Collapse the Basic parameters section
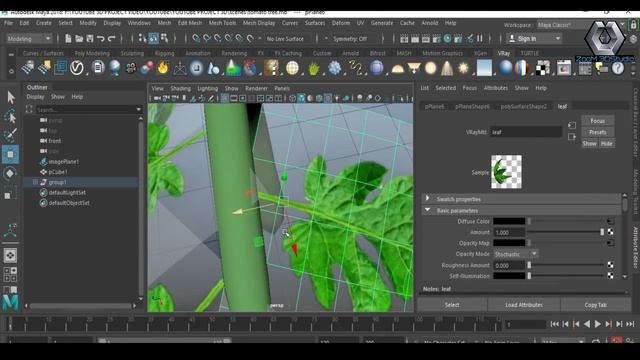Viewport: 640px width, 360px height. pos(427,210)
